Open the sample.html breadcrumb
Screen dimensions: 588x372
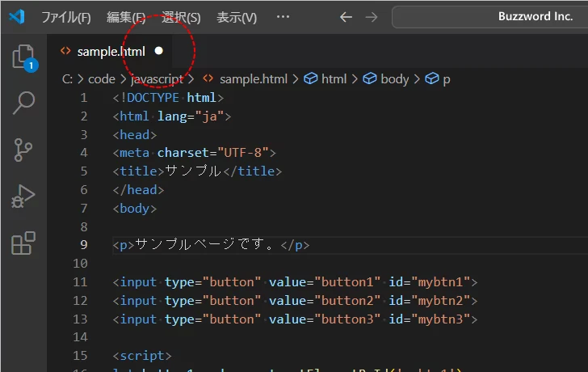click(246, 79)
